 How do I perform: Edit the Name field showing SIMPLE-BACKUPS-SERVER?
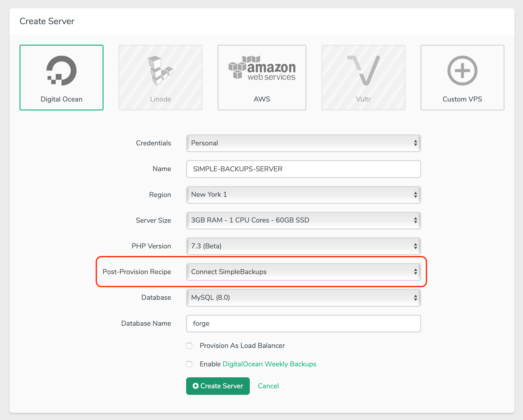[x=303, y=169]
